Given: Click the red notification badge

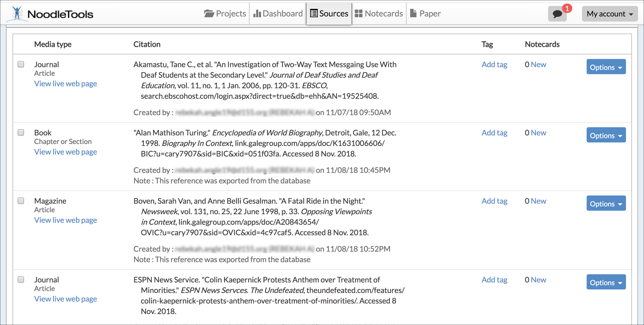Looking at the screenshot, I should click(x=567, y=8).
